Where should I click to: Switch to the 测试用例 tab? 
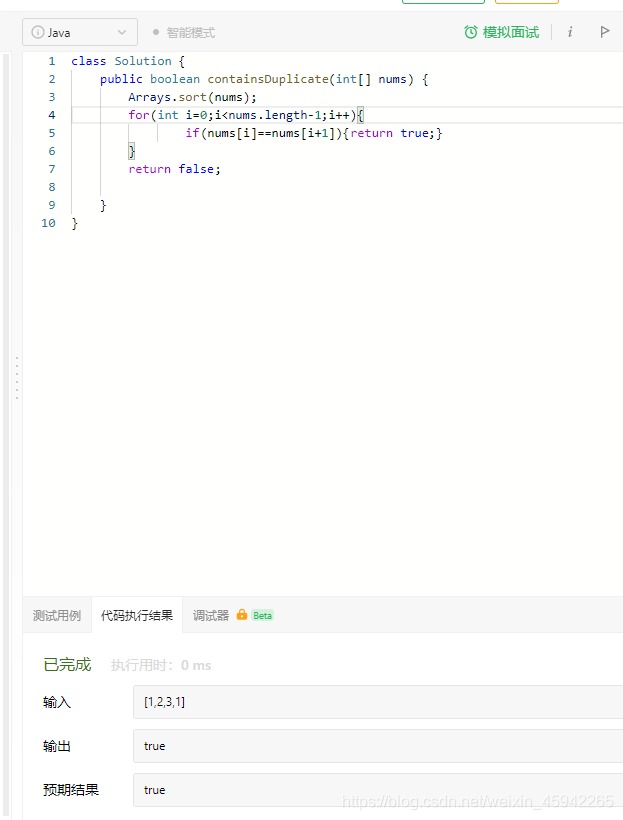(57, 616)
